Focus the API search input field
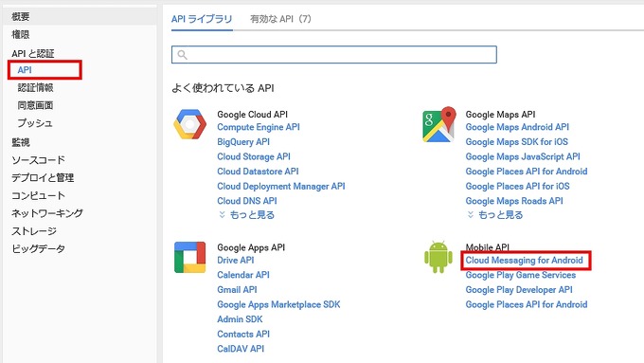644x363 pixels. pos(334,55)
